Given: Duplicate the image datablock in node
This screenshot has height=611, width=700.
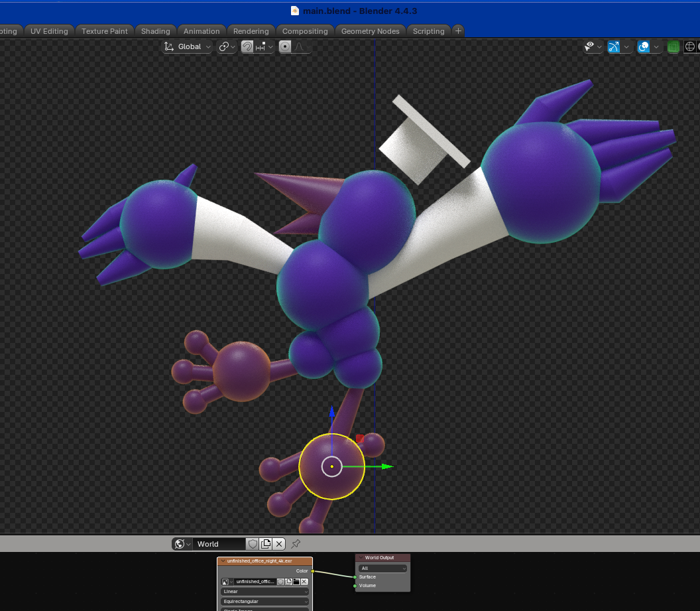Looking at the screenshot, I should [x=288, y=582].
